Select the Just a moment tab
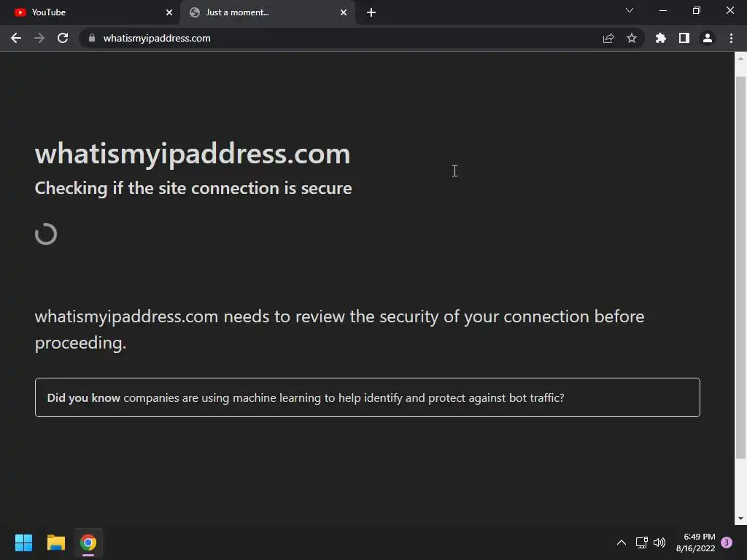Viewport: 747px width, 560px height. click(x=267, y=12)
